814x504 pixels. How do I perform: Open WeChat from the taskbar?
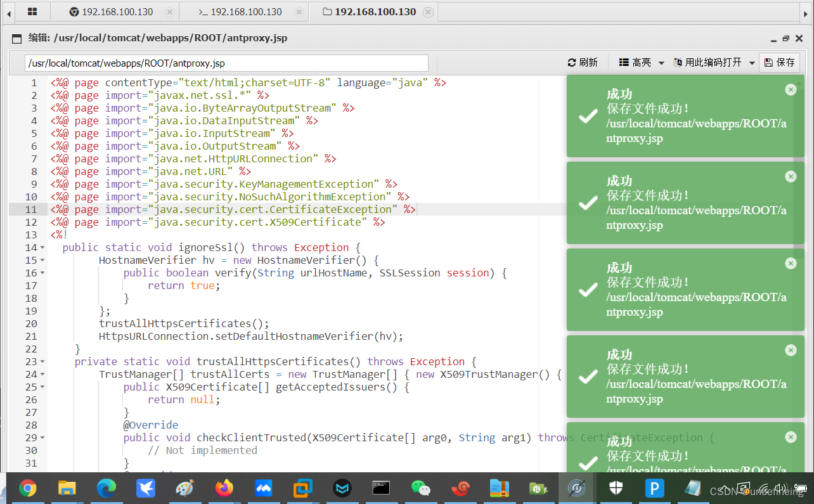tap(420, 488)
